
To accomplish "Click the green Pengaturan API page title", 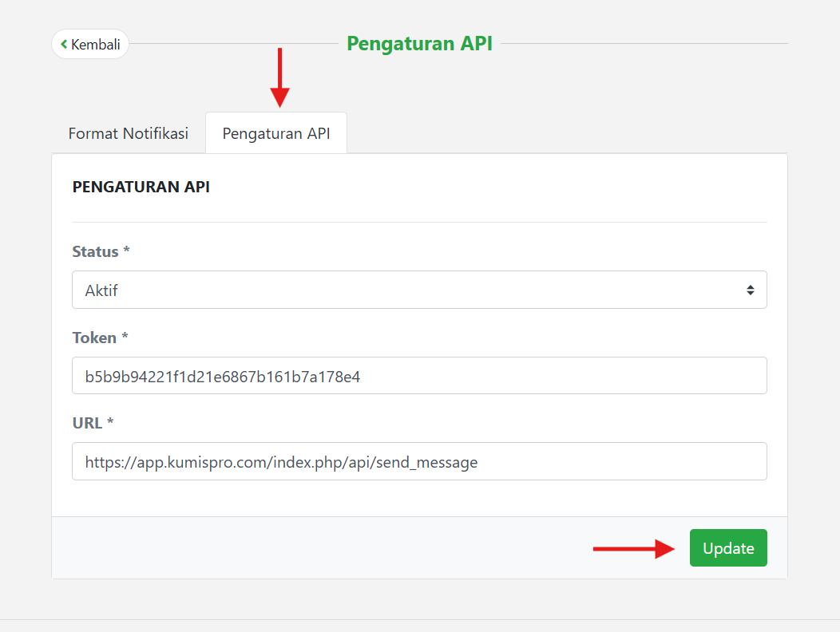I will point(419,43).
